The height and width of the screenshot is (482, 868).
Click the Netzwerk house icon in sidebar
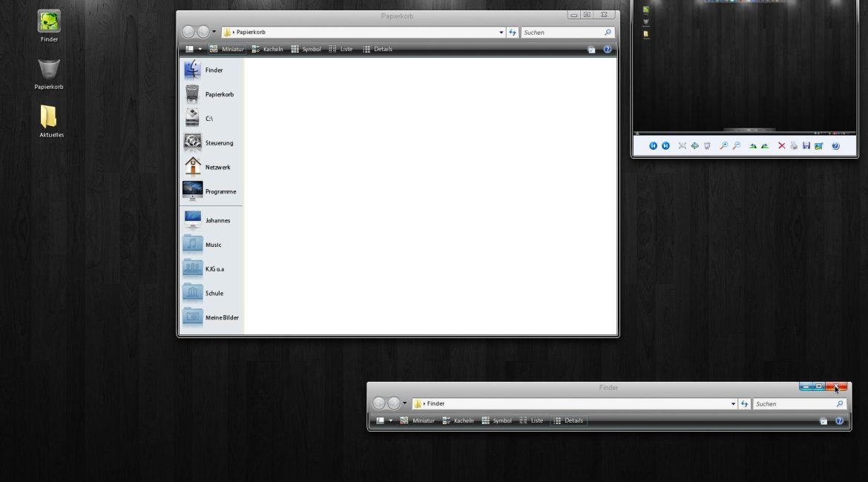click(x=193, y=167)
